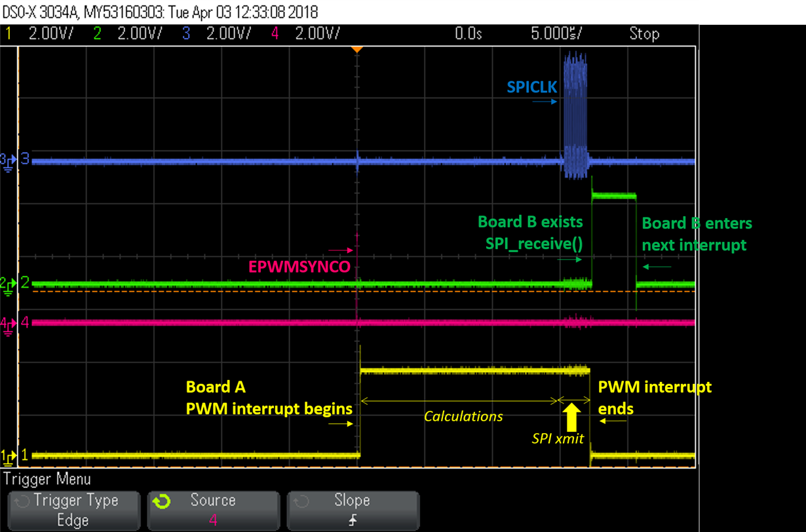The image size is (806, 532).
Task: Select channel 2 ground reference marker
Action: point(7,284)
